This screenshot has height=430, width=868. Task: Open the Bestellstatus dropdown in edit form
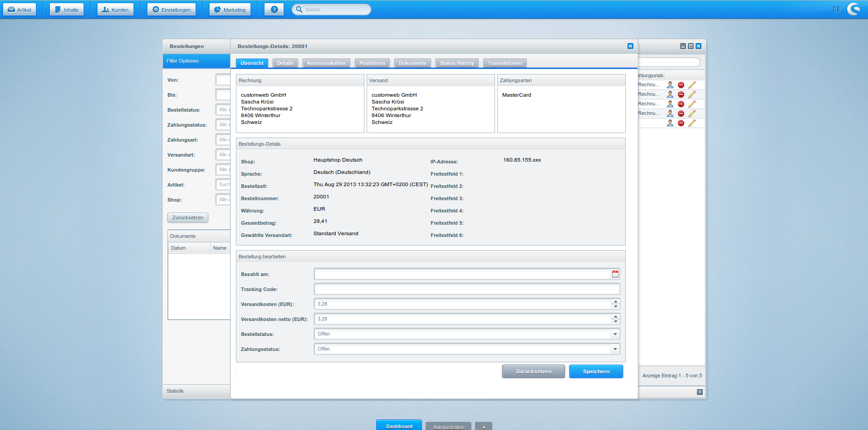pyautogui.click(x=615, y=334)
